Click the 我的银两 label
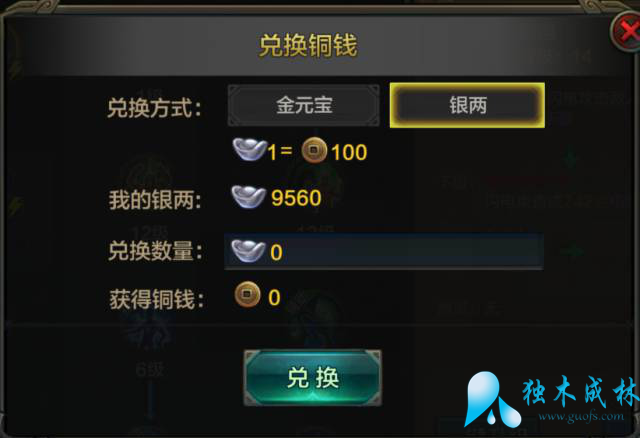 [155, 200]
